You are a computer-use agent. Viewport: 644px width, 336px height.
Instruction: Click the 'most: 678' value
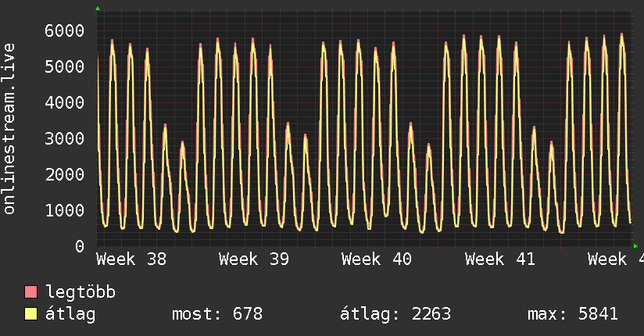click(x=217, y=314)
